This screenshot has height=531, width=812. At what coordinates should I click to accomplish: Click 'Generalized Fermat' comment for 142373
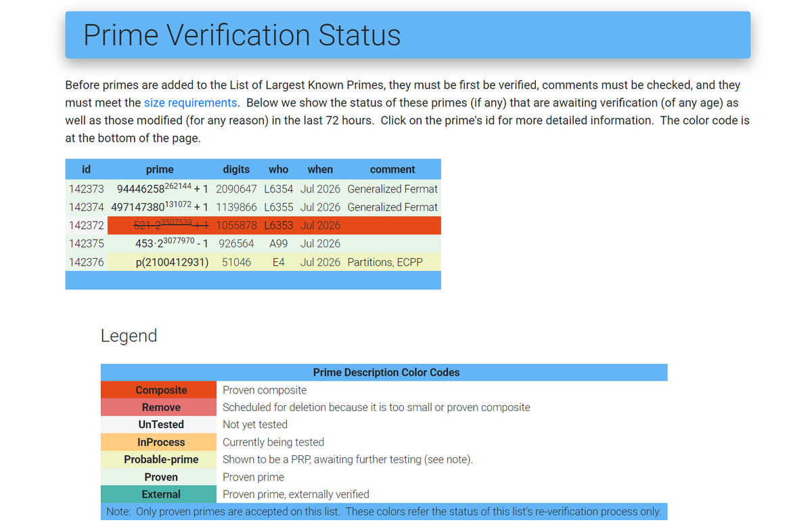[392, 189]
